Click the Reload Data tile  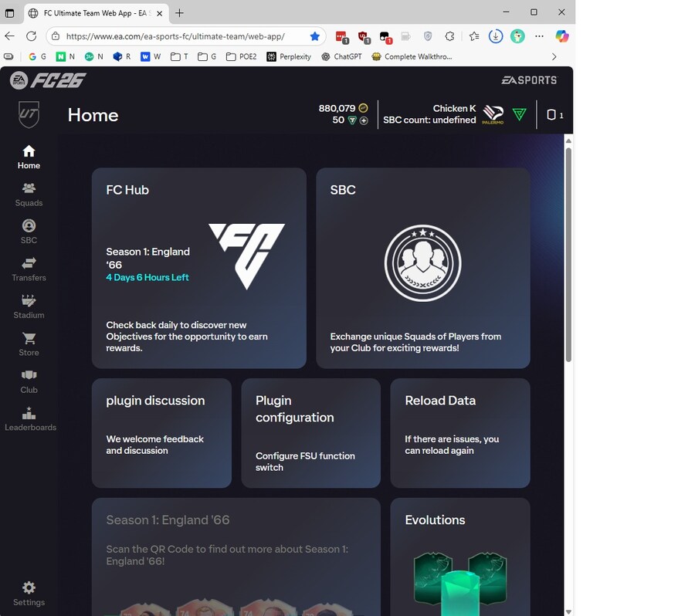[x=459, y=432]
